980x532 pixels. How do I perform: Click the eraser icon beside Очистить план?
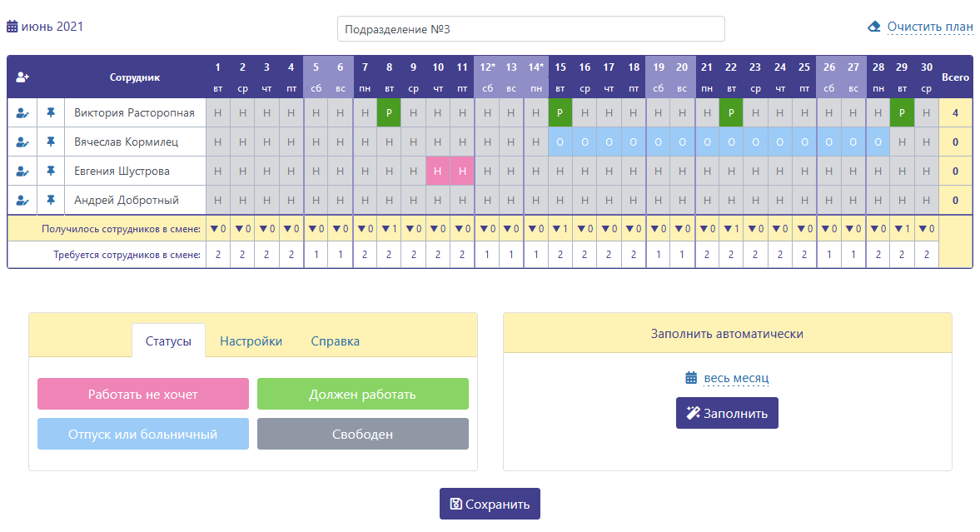(x=873, y=27)
